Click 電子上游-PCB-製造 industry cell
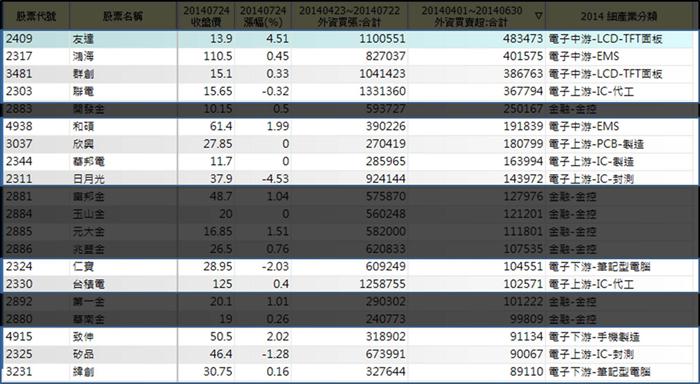The height and width of the screenshot is (384, 700). [x=596, y=144]
